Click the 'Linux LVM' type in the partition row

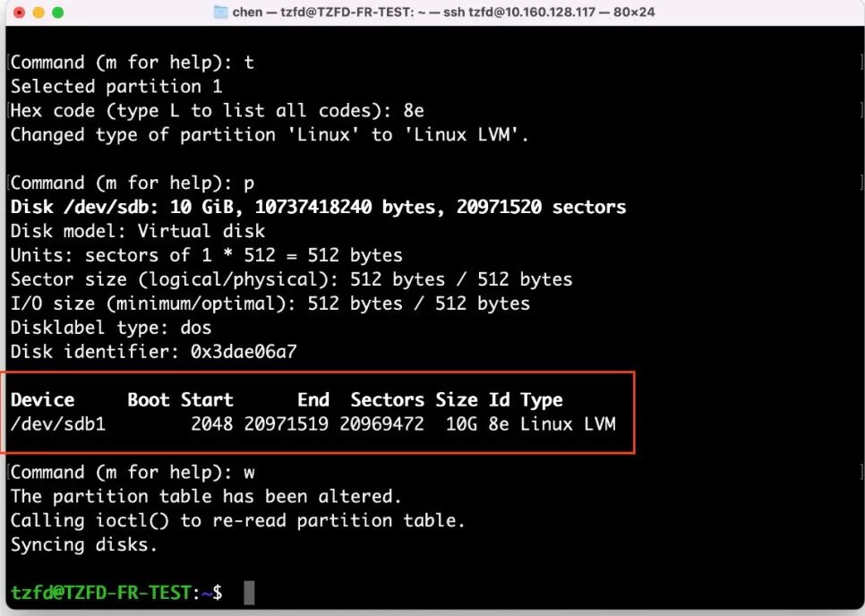568,424
